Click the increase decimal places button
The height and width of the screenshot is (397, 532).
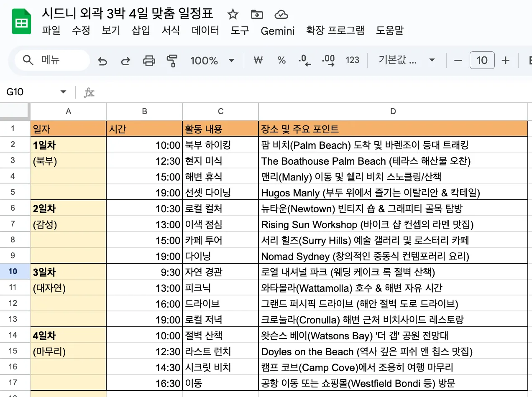point(328,61)
